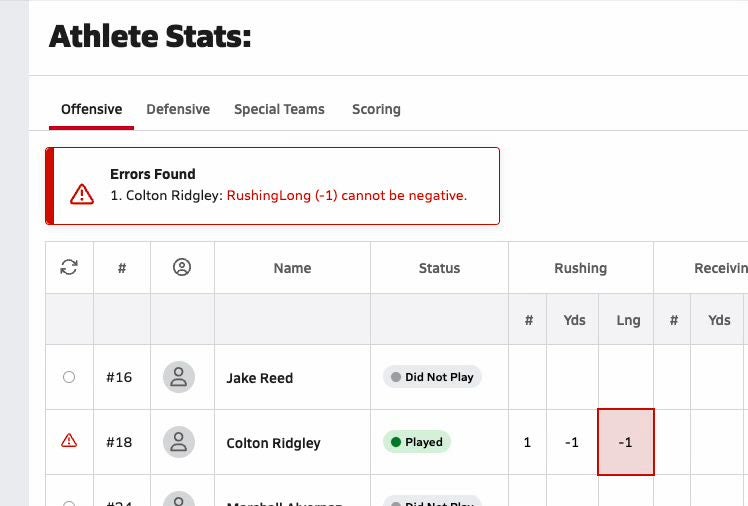Click Colton Ridgley's rushing attempts cell
Image resolution: width=748 pixels, height=506 pixels.
(527, 442)
